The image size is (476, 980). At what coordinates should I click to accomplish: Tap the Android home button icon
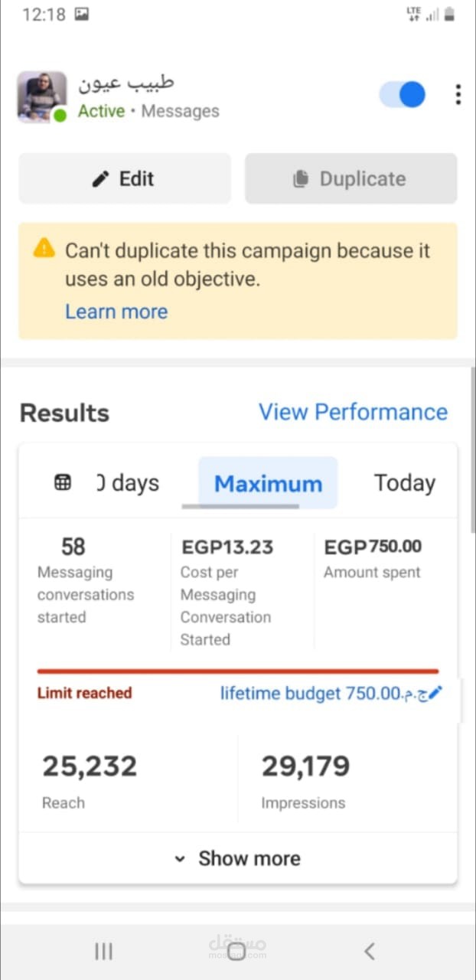tap(237, 951)
